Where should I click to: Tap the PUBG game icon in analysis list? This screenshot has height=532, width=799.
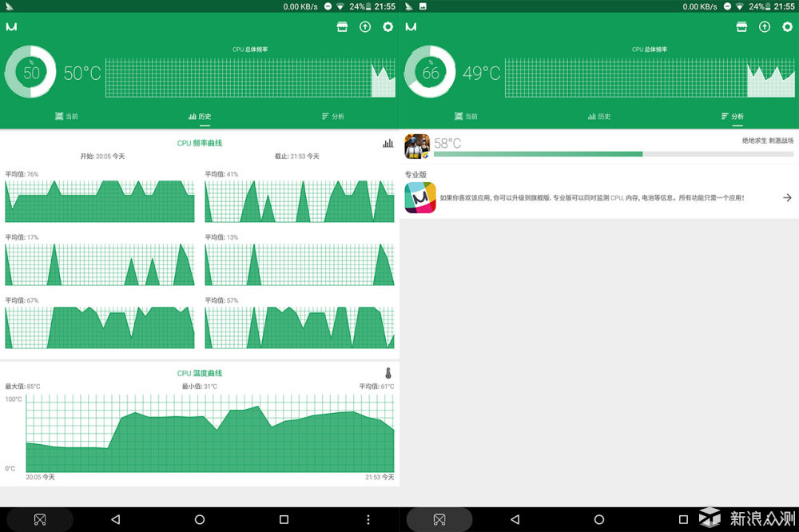(x=417, y=147)
